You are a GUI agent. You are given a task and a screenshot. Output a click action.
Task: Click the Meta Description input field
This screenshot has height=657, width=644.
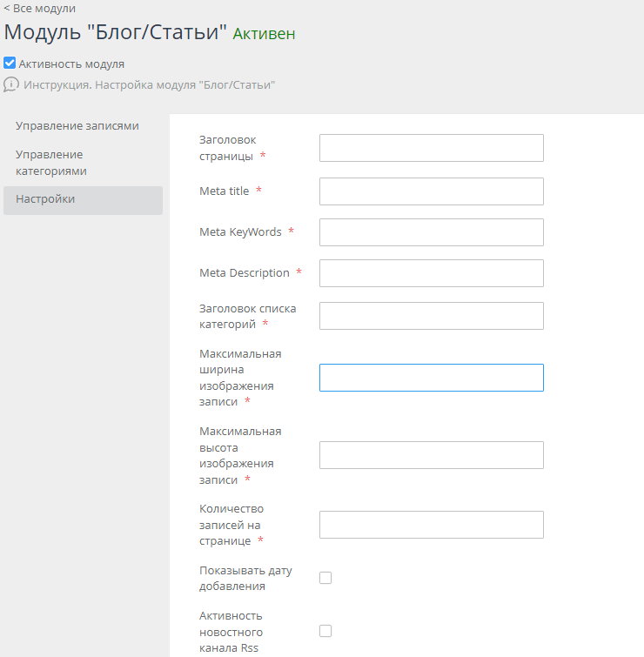431,273
